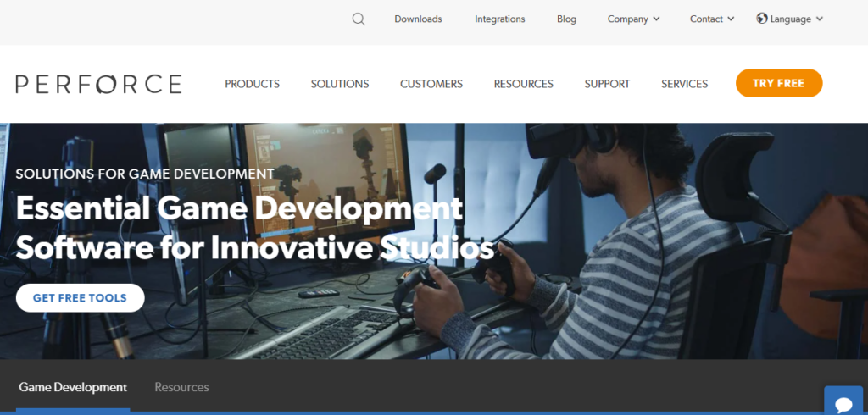Screen dimensions: 868x415
Task: Open the chat bubble widget
Action: pos(844,402)
